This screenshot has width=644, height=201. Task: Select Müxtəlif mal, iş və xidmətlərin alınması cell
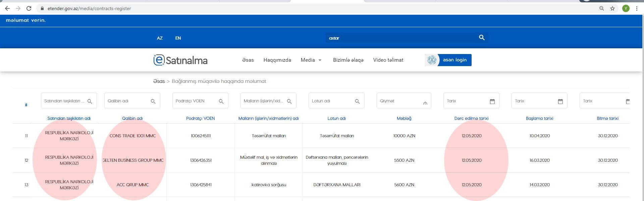tap(269, 160)
